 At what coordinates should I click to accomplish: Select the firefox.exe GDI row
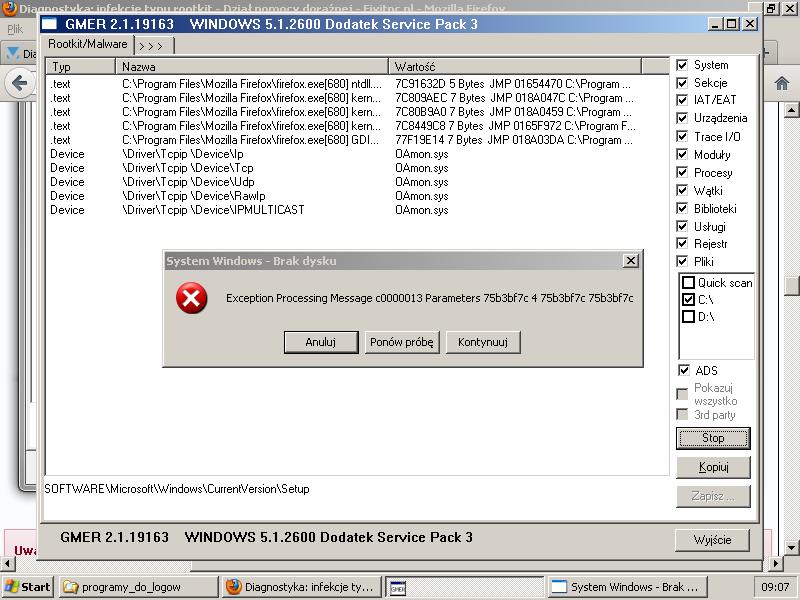357,140
